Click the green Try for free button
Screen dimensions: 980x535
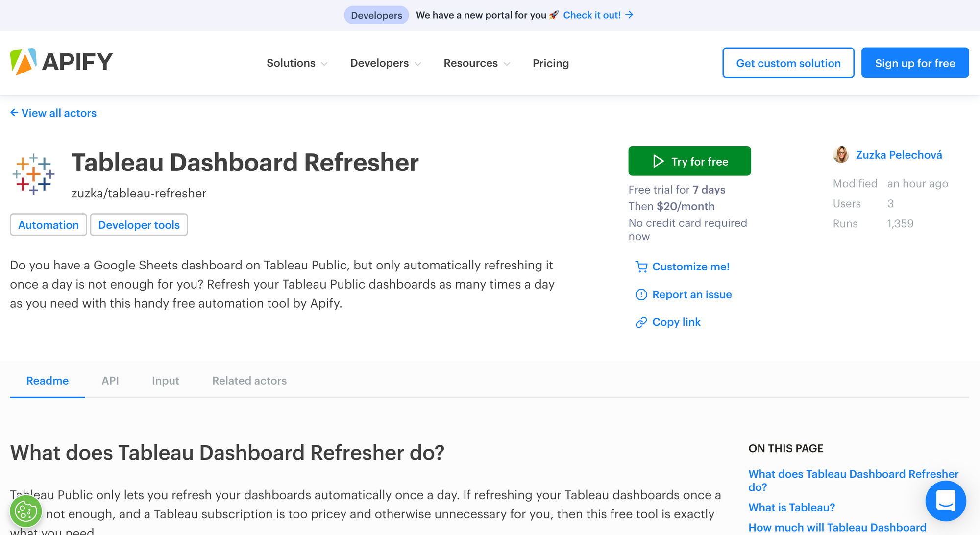click(x=689, y=161)
